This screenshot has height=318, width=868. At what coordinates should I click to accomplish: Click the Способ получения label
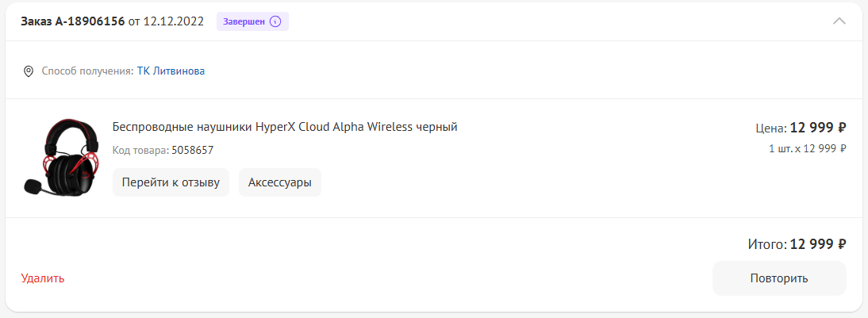(87, 71)
